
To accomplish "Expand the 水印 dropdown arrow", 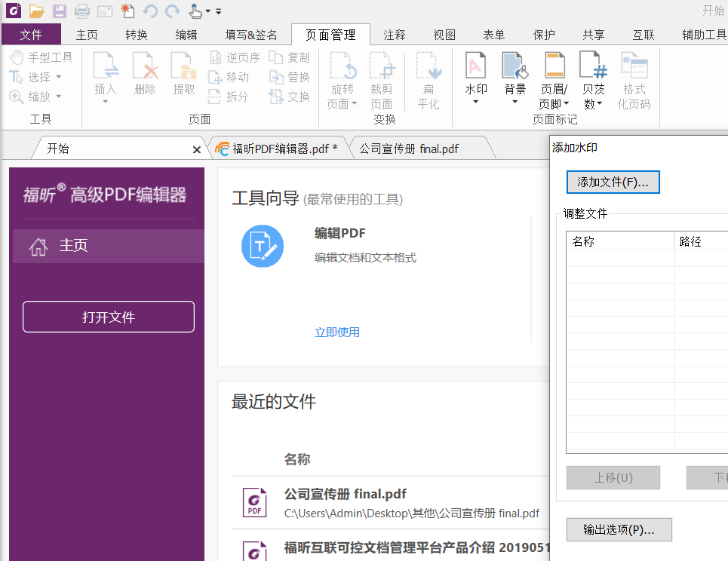I will [x=476, y=102].
